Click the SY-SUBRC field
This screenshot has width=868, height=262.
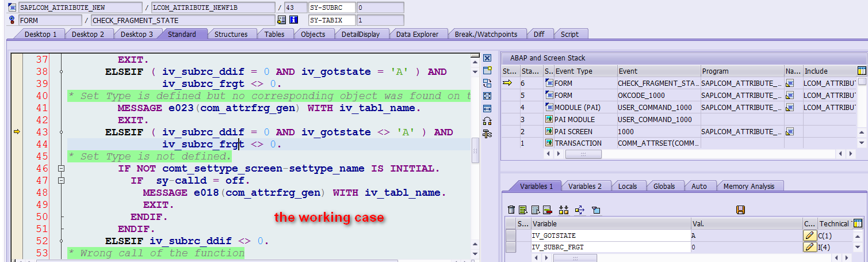coord(331,7)
